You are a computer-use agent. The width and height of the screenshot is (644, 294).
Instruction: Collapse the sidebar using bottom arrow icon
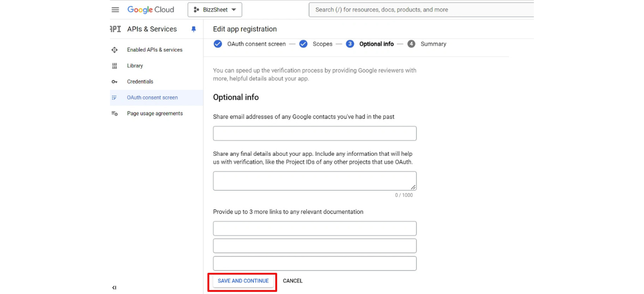(x=114, y=288)
